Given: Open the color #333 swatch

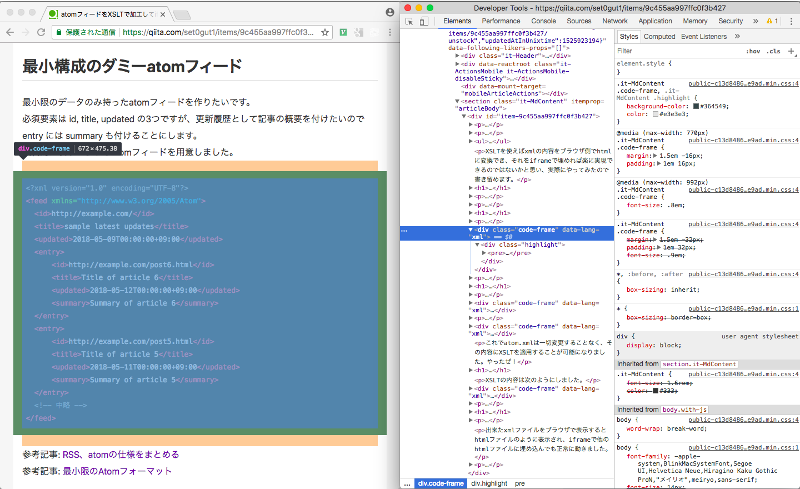Looking at the screenshot, I should 656,390.
